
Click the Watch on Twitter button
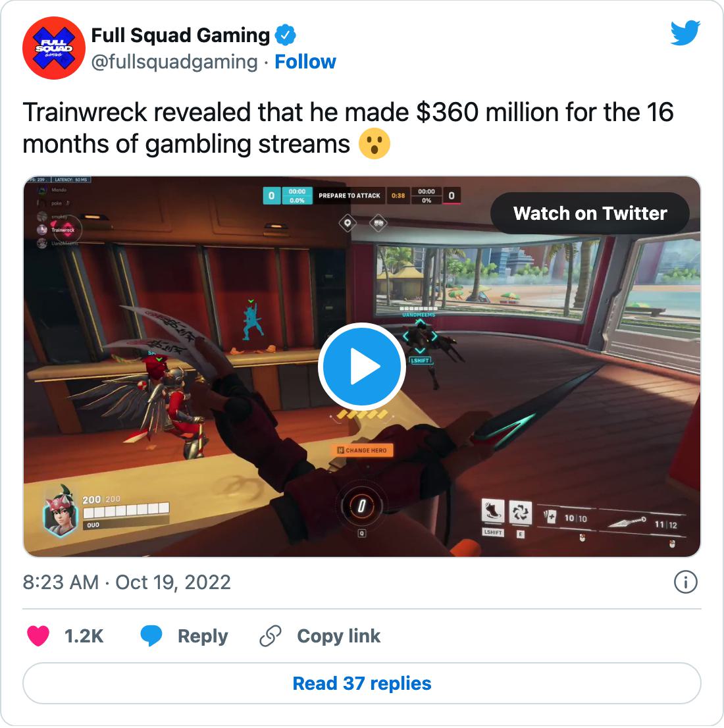point(590,213)
